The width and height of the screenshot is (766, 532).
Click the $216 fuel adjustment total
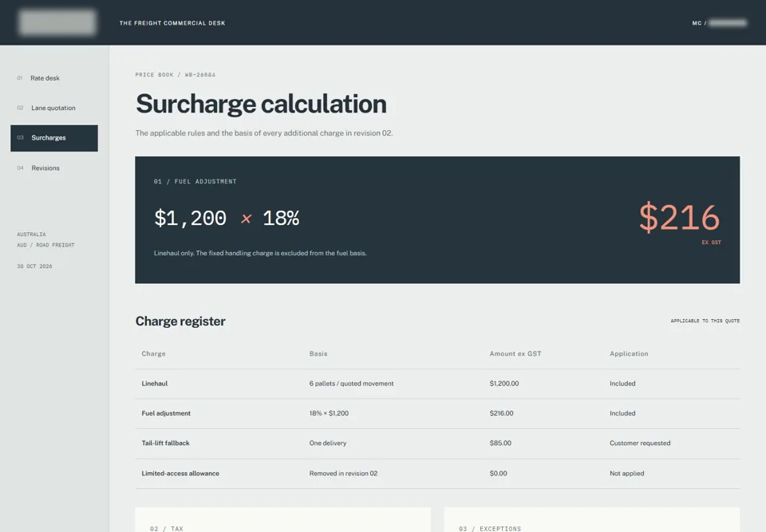[679, 217]
